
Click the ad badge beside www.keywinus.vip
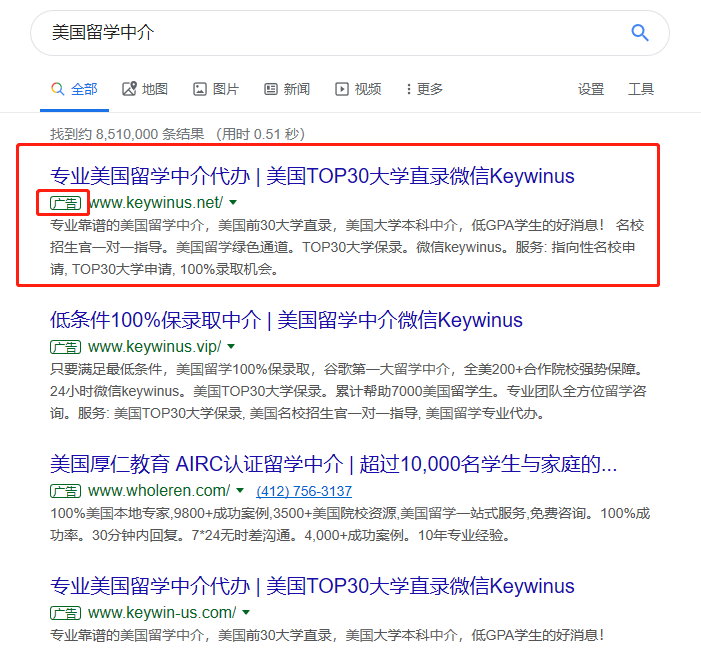pos(66,347)
